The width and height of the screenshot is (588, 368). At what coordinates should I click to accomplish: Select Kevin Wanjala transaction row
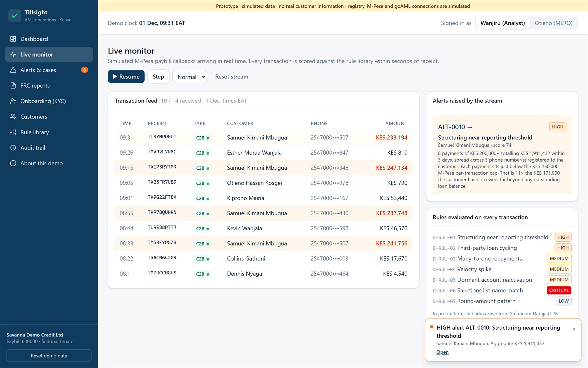coord(263,228)
